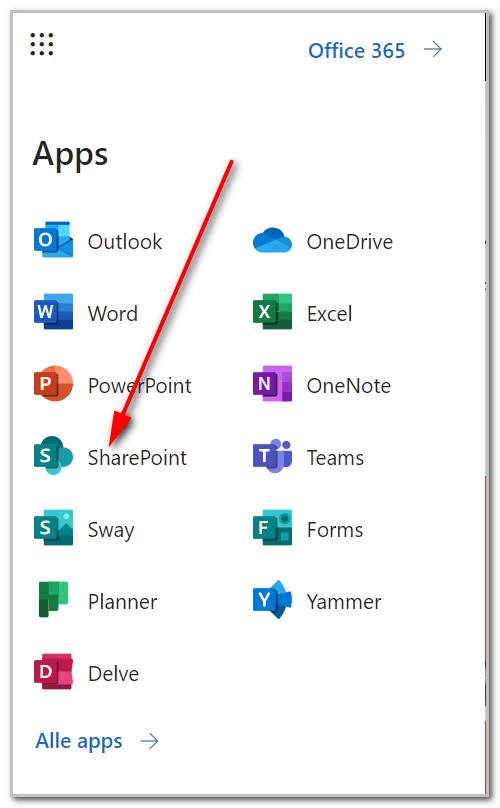Image resolution: width=500 pixels, height=808 pixels.
Task: Select the Delve text label
Action: [113, 674]
